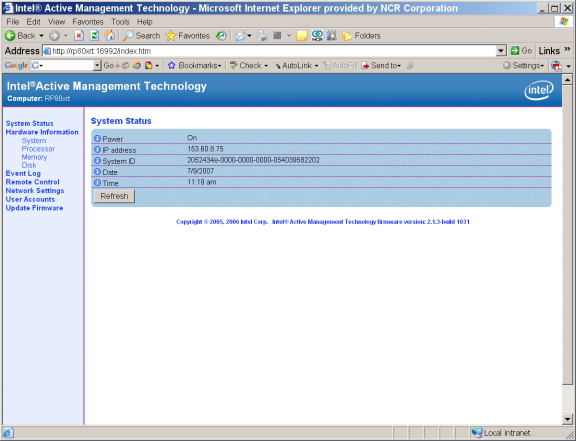Refresh the page using the toolbar icon
Viewport: 576px width, 441px height.
point(94,36)
